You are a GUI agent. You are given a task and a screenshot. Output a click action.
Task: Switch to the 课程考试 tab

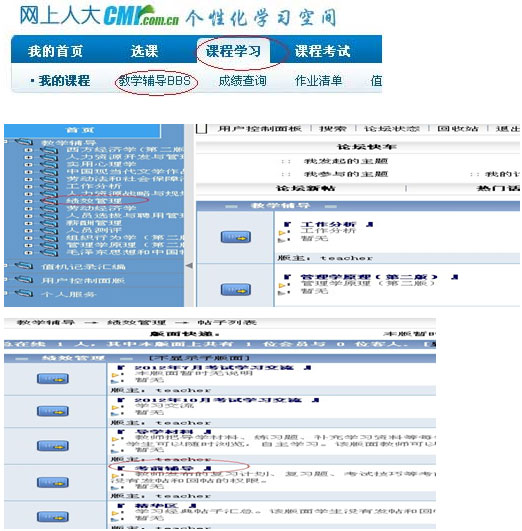(x=322, y=51)
